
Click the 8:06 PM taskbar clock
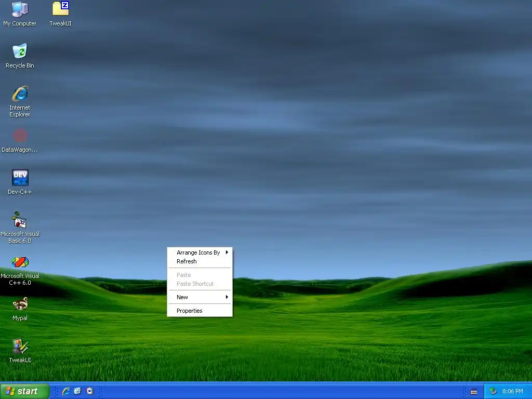tap(513, 391)
